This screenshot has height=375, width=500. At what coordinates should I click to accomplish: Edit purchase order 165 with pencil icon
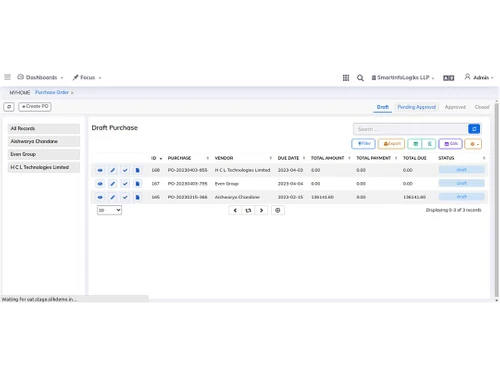(x=113, y=197)
